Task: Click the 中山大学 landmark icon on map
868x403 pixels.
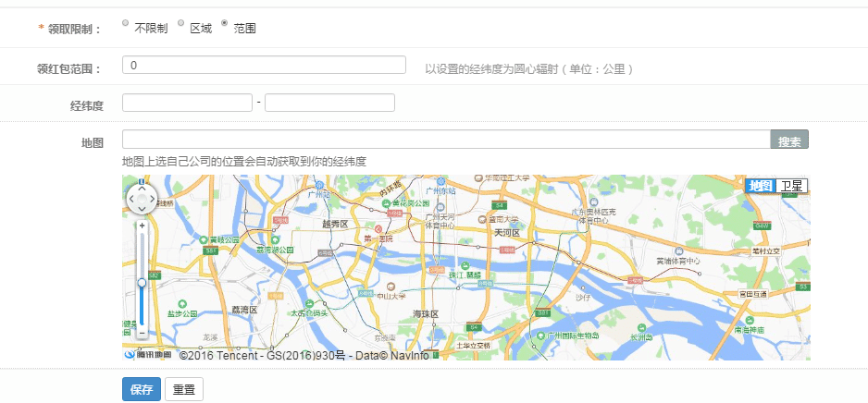Action: tap(390, 287)
